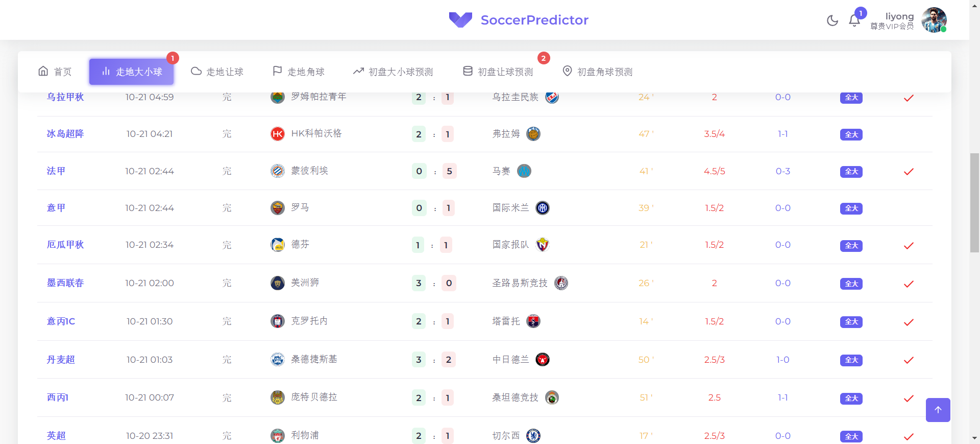Open the notifications bell

[854, 20]
